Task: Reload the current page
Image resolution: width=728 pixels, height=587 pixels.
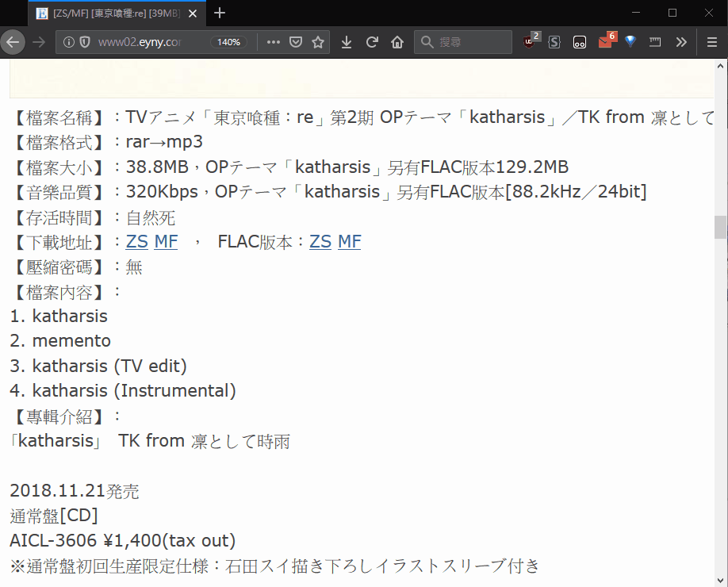Action: (x=372, y=42)
